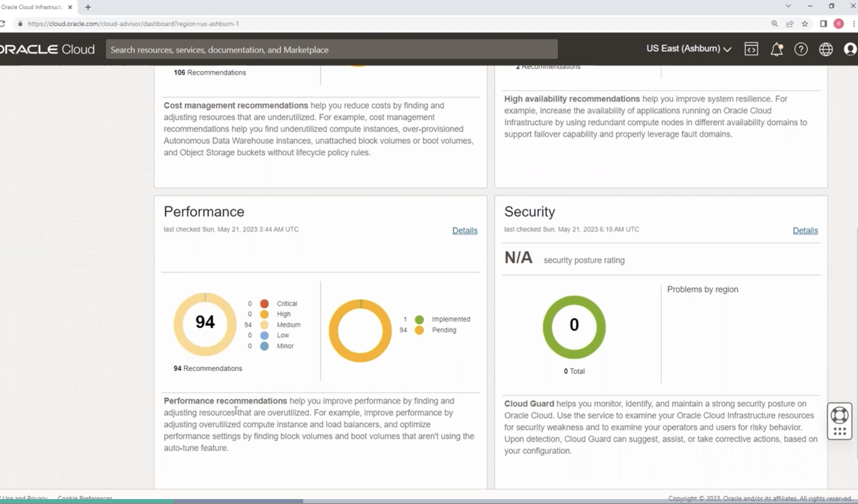
Task: Expand the US East (Ashburn) region dropdown
Action: (x=688, y=49)
